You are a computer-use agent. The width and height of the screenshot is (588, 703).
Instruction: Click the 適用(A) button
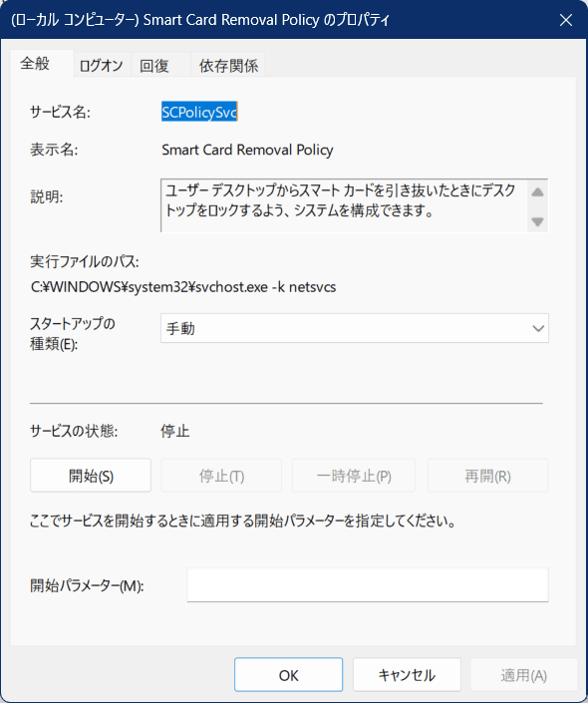pyautogui.click(x=523, y=675)
